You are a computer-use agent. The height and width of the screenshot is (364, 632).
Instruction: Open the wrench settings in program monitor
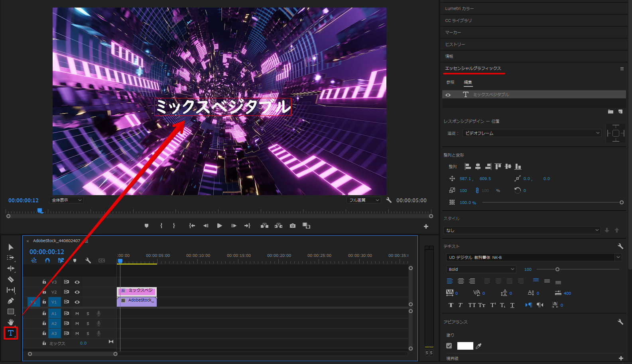pos(389,200)
